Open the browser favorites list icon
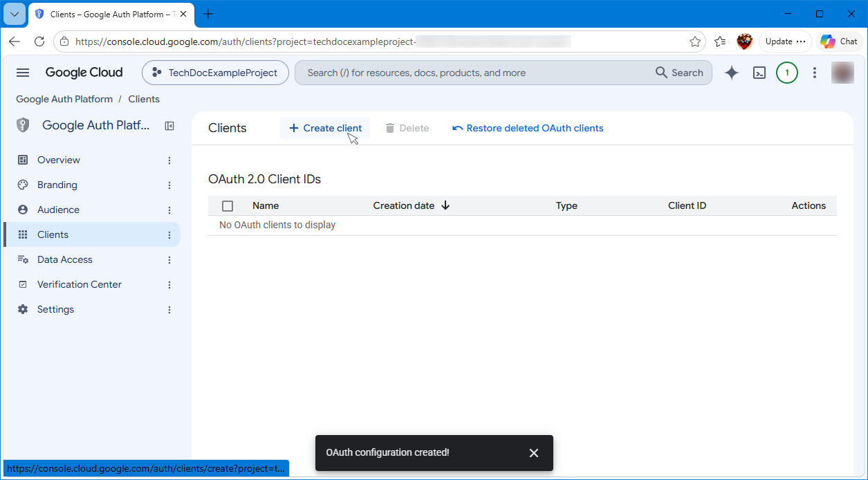The height and width of the screenshot is (480, 868). (720, 41)
